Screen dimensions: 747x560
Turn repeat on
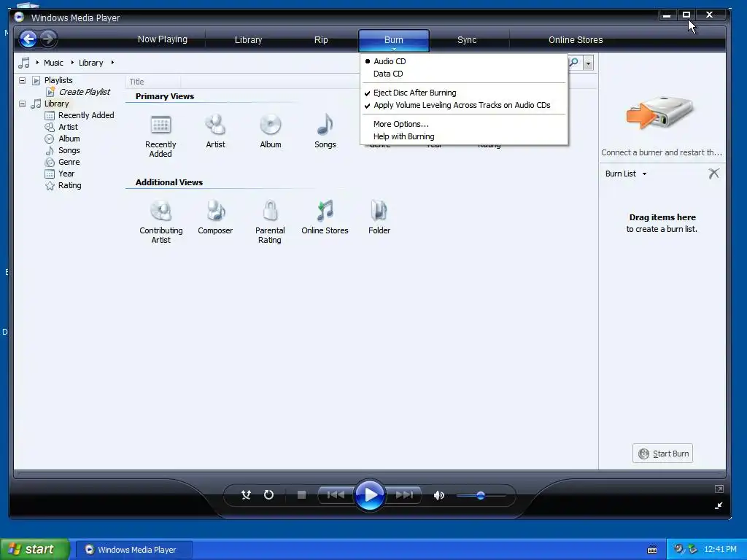(268, 495)
